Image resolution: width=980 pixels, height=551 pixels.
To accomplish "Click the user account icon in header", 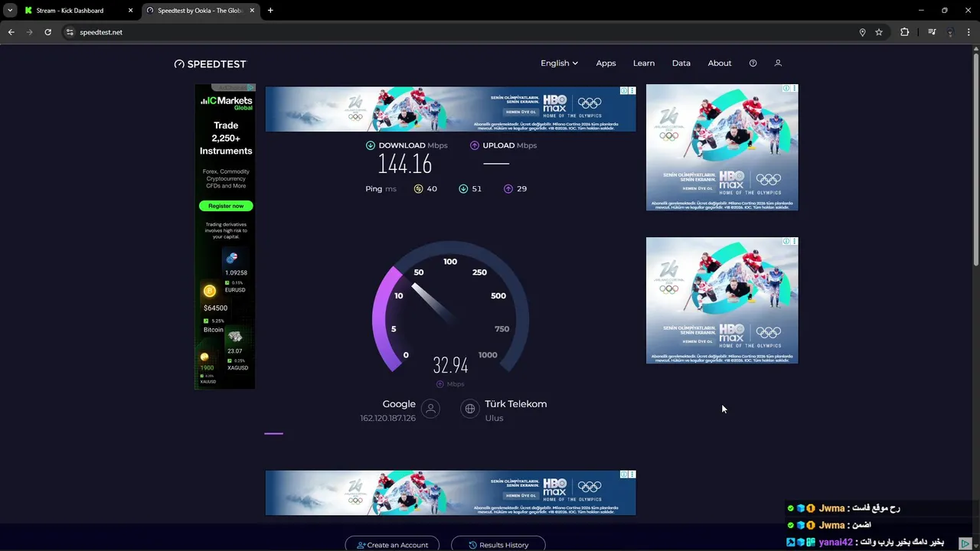I will coord(778,64).
